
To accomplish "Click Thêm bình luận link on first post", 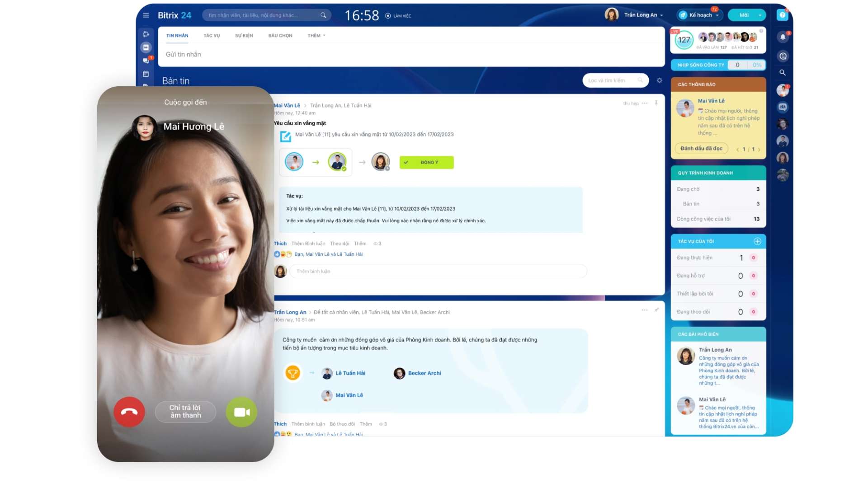I will tap(308, 244).
